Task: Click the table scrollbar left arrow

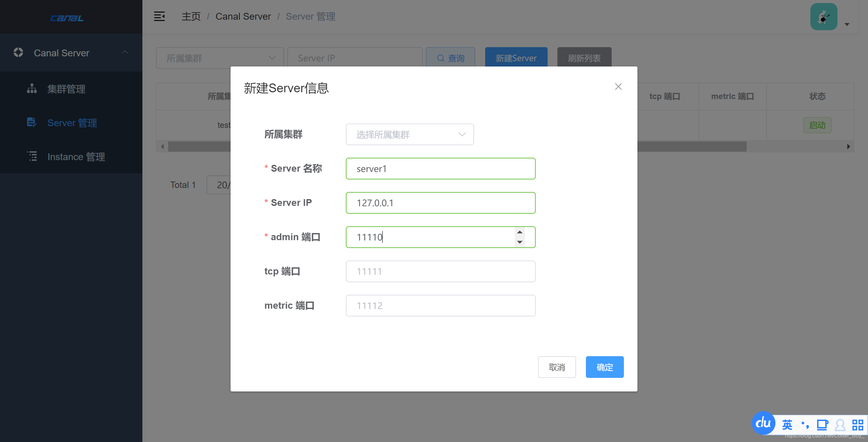Action: point(162,147)
